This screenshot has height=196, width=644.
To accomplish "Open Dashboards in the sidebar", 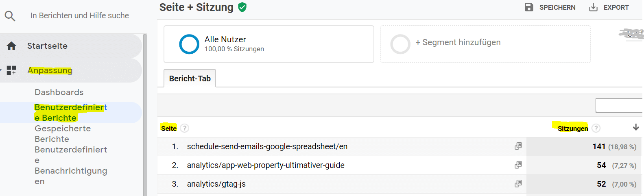I will [x=59, y=92].
